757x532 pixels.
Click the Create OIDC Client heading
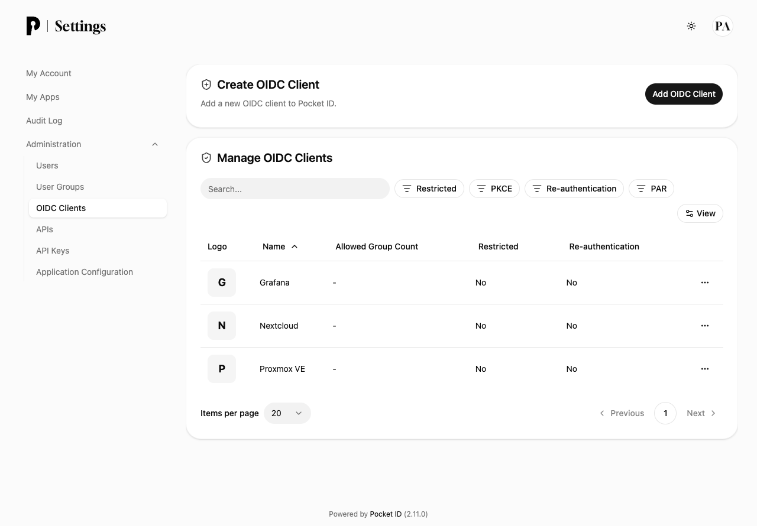click(268, 85)
